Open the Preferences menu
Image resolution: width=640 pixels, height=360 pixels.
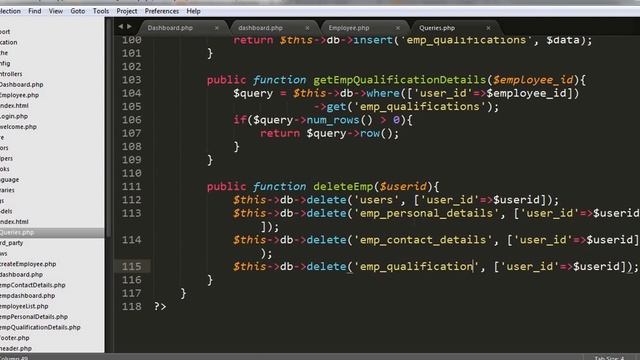(x=162, y=11)
